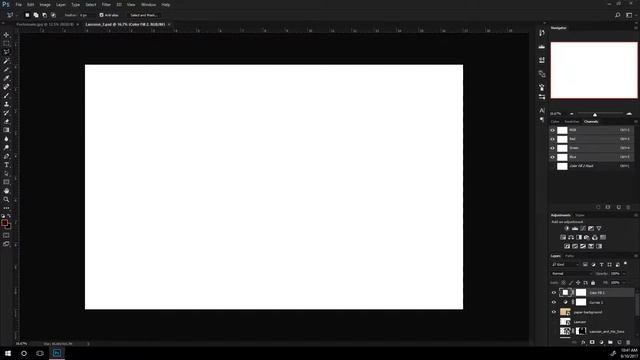Toggle the Anti-alias checkbox
This screenshot has width=640, height=360.
click(x=102, y=15)
